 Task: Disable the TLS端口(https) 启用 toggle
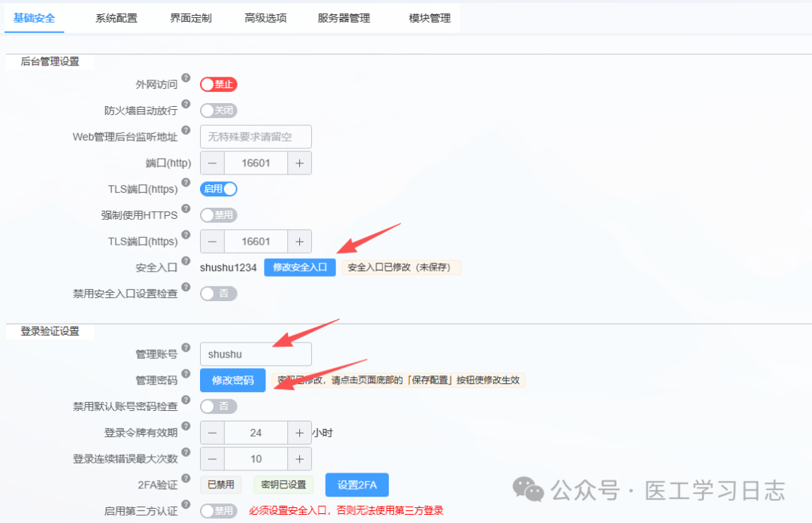pos(218,189)
